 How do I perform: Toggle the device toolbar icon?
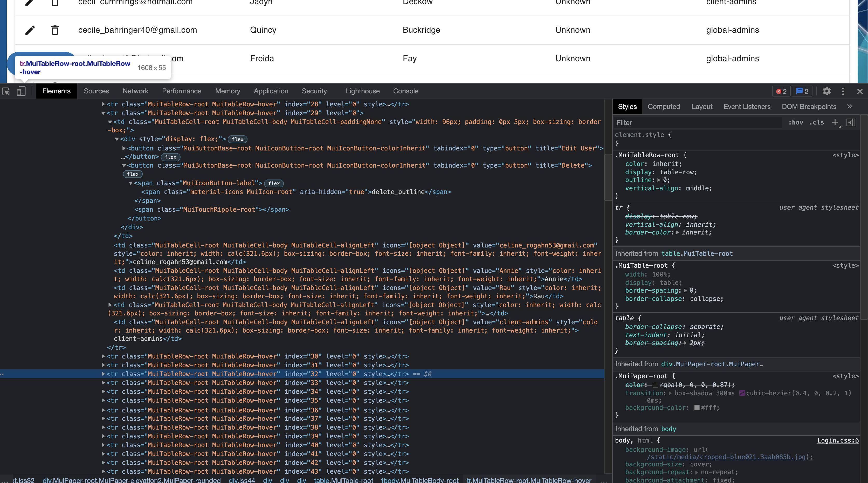pyautogui.click(x=21, y=91)
